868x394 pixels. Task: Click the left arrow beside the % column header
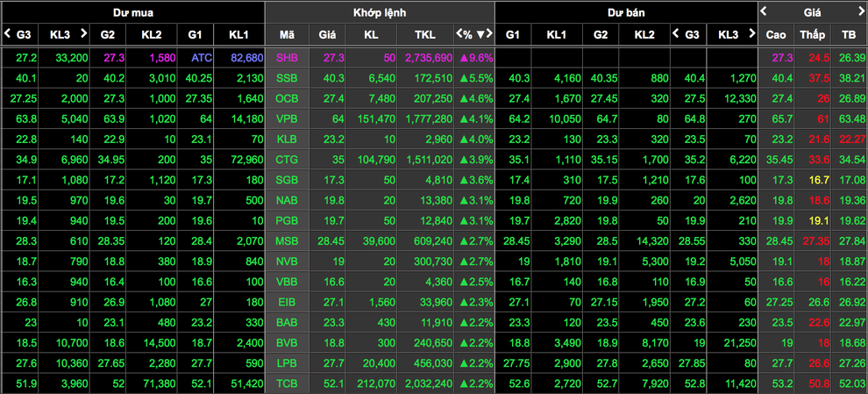(x=459, y=34)
